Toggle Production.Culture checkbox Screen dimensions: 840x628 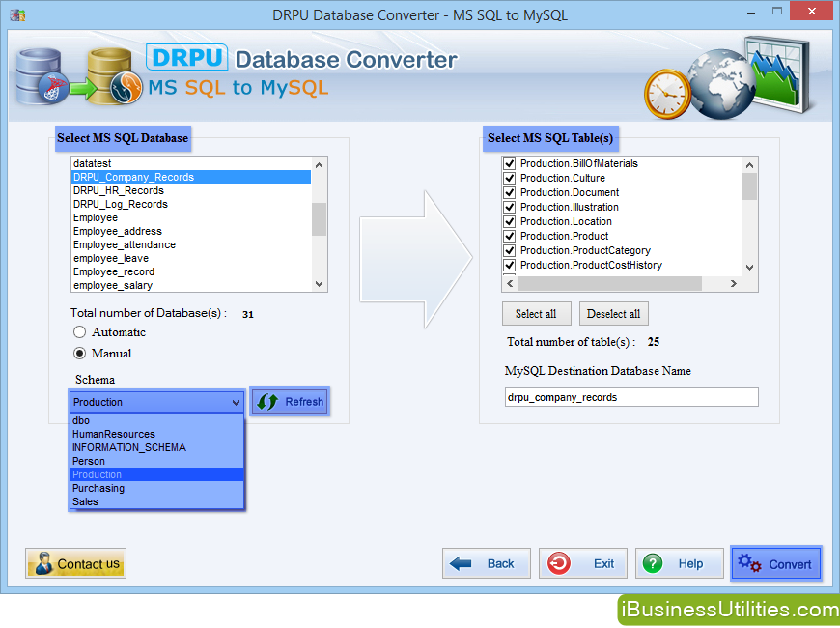click(510, 178)
